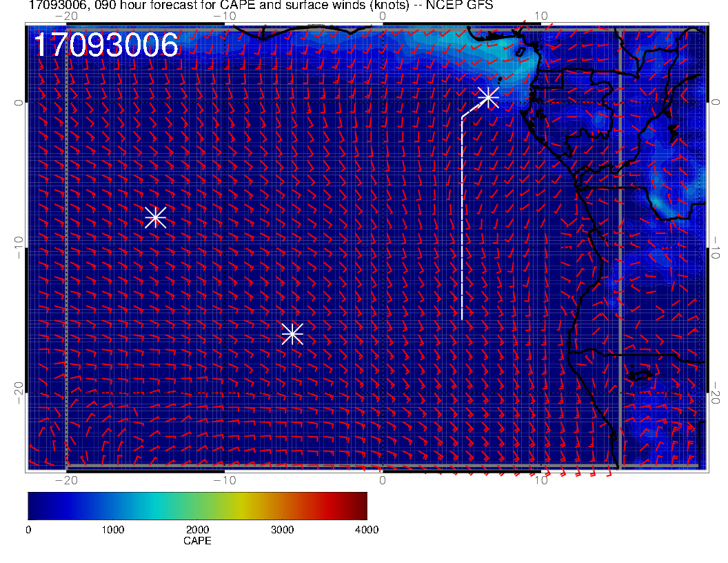The width and height of the screenshot is (728, 563).
Task: Click the bottom axis -20 longitude label
Action: pyautogui.click(x=65, y=480)
